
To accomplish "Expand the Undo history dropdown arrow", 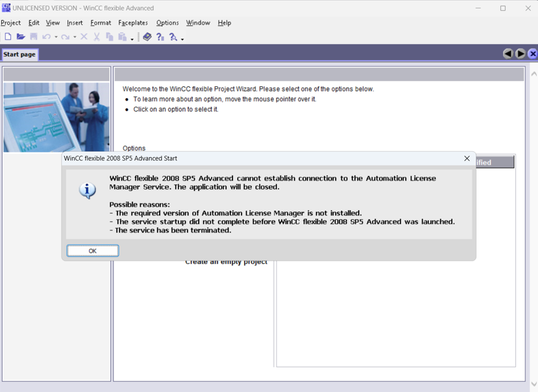I will pos(56,38).
